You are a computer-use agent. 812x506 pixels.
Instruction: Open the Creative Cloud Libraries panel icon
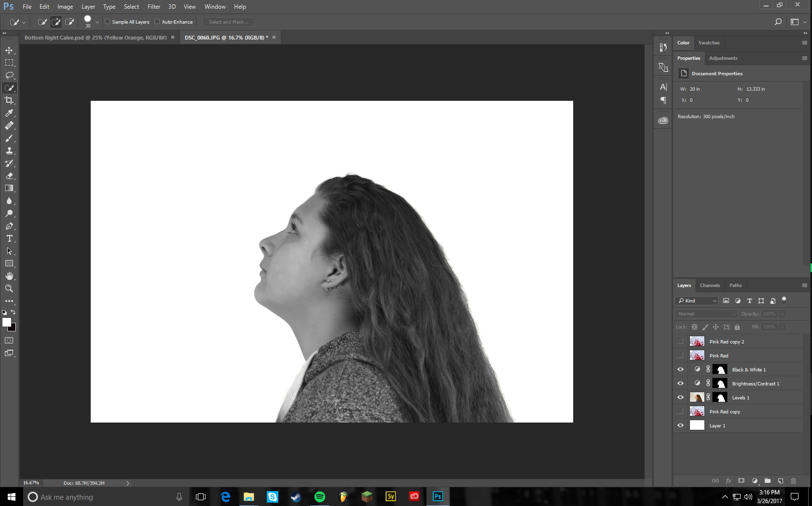click(x=663, y=121)
